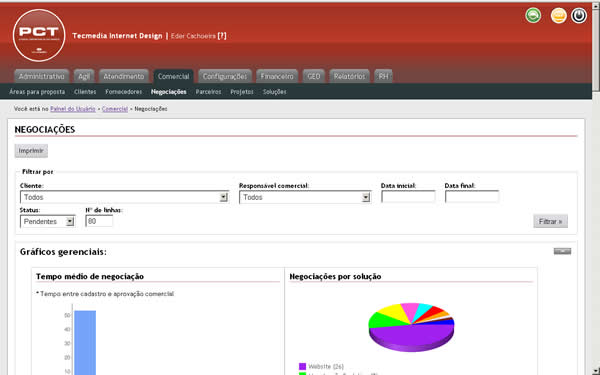600x375 pixels.
Task: Click the page scrollbar up arrow
Action: (x=596, y=5)
